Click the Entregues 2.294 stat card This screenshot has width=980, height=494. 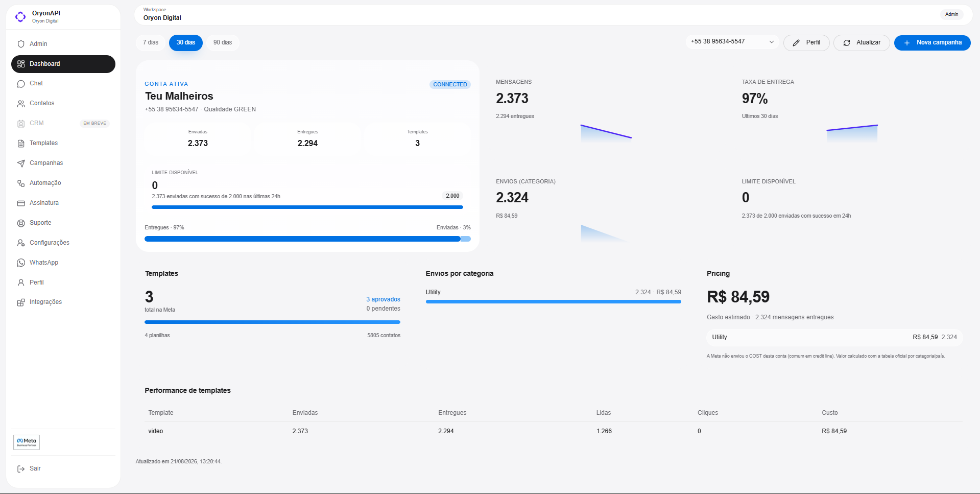pyautogui.click(x=307, y=138)
